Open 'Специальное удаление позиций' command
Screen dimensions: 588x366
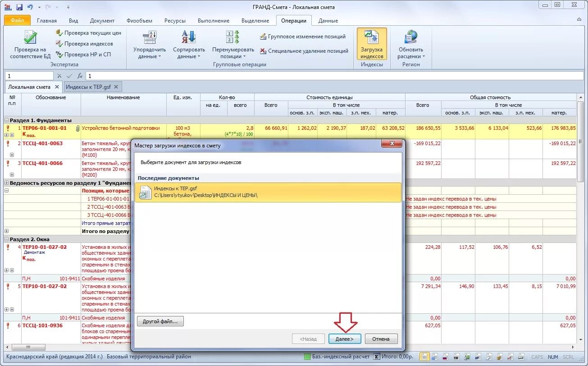pos(304,51)
